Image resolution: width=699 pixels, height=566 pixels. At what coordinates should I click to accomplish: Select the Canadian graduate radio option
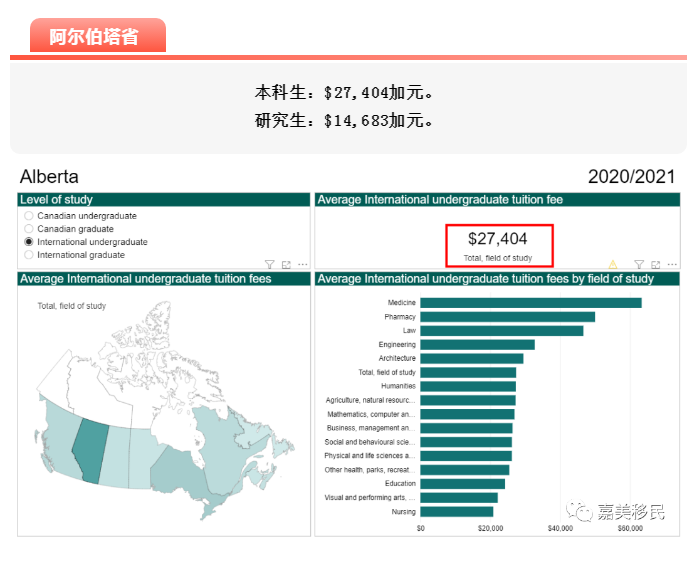[x=29, y=229]
